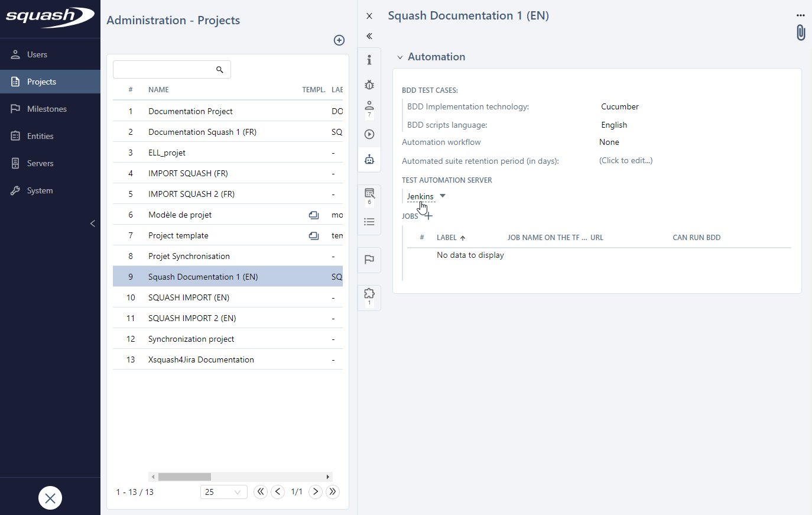Viewport: 812px width, 515px height.
Task: Type in the project search field
Action: [165, 69]
